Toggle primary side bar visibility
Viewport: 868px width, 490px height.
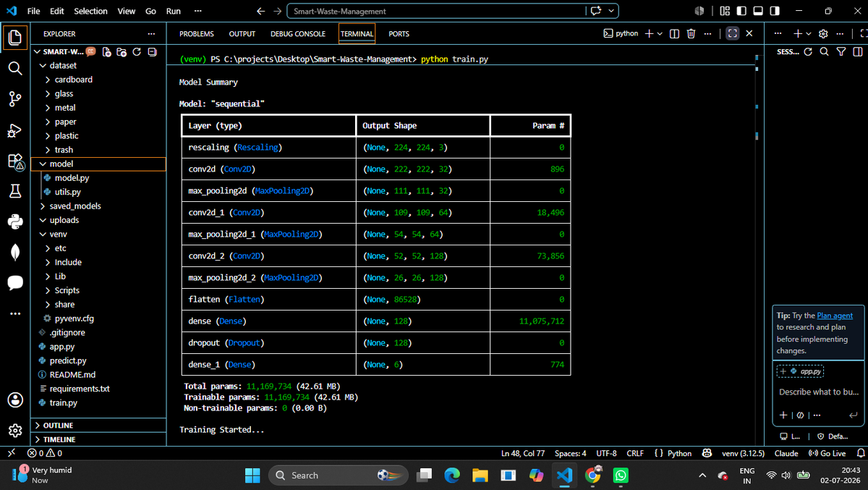(741, 11)
